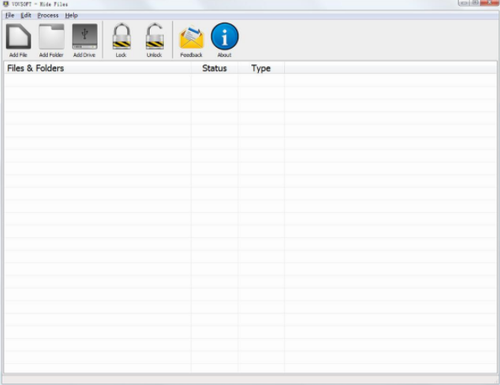Select the Add Folder icon
The height and width of the screenshot is (385, 500).
(51, 36)
